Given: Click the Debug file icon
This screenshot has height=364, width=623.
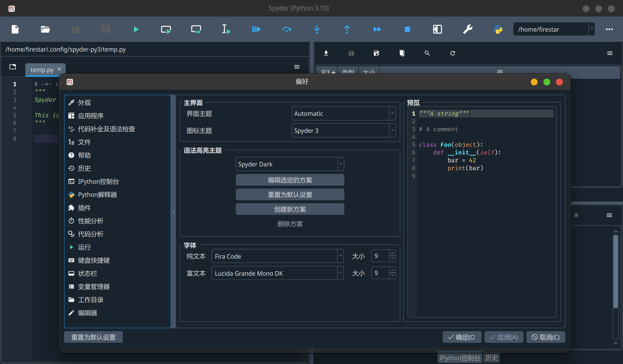Looking at the screenshot, I should (256, 29).
